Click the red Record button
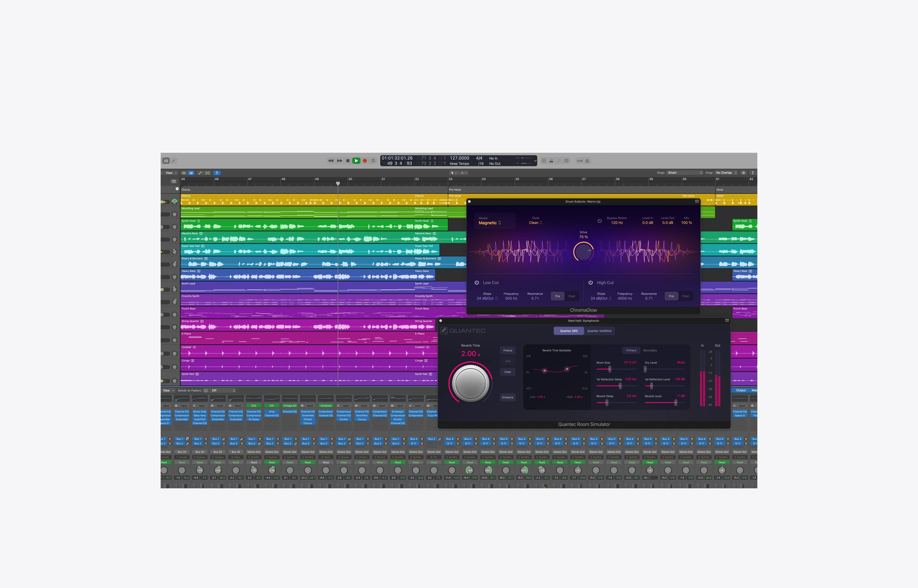 pyautogui.click(x=365, y=161)
